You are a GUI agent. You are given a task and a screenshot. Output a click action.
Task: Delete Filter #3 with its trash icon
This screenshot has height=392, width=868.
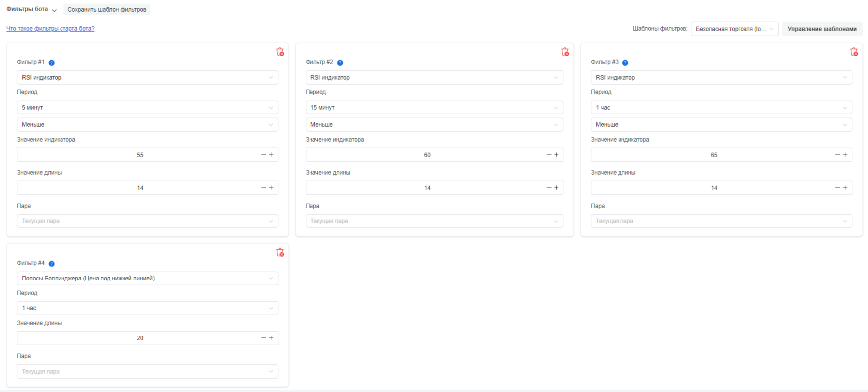[x=854, y=52]
